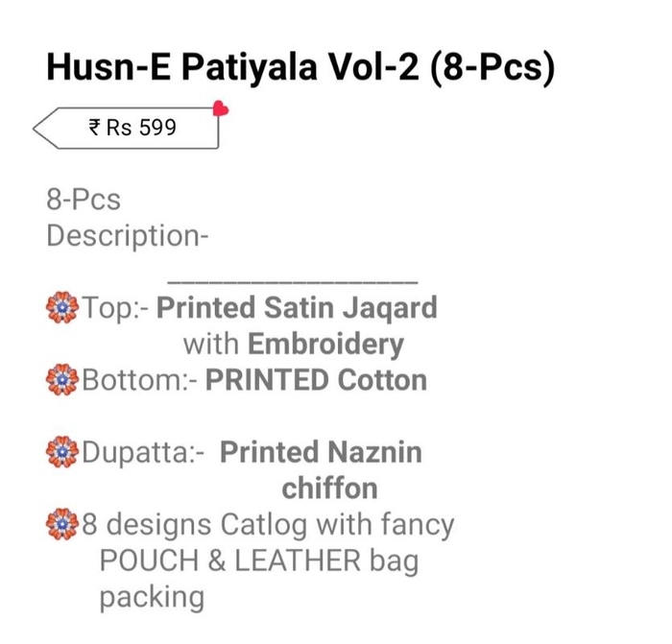Click Printed Naznin bold text
The width and height of the screenshot is (672, 644).
[321, 452]
